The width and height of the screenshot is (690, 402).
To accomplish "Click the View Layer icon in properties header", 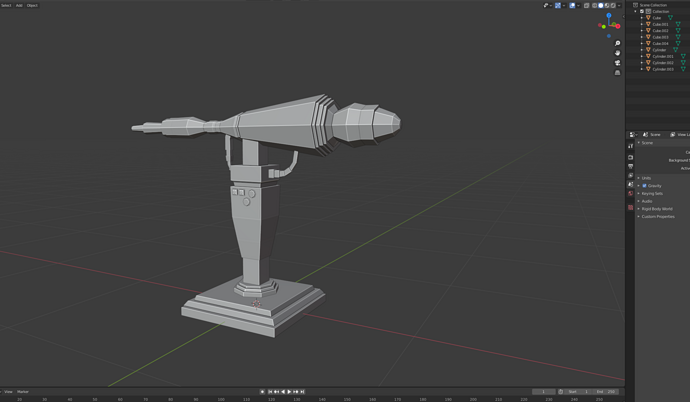I will [672, 135].
